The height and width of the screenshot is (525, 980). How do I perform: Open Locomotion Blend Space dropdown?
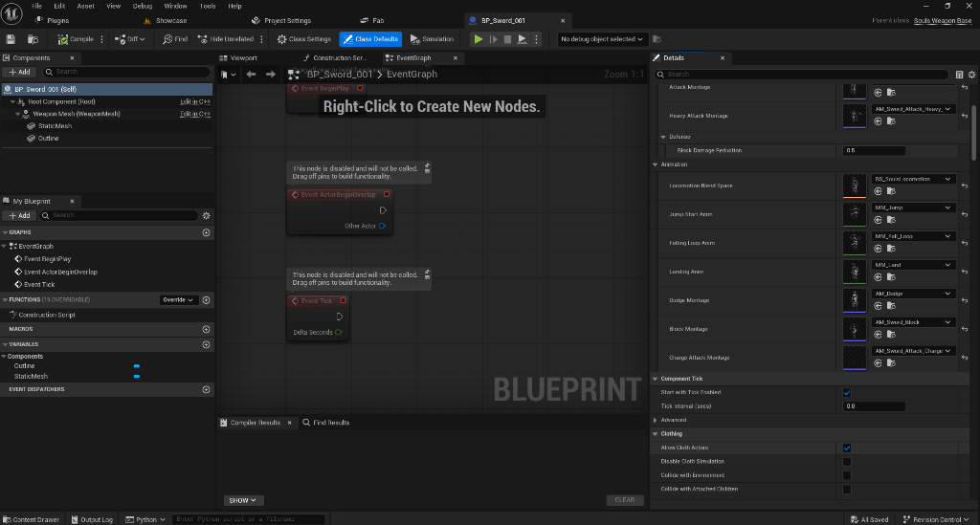912,179
